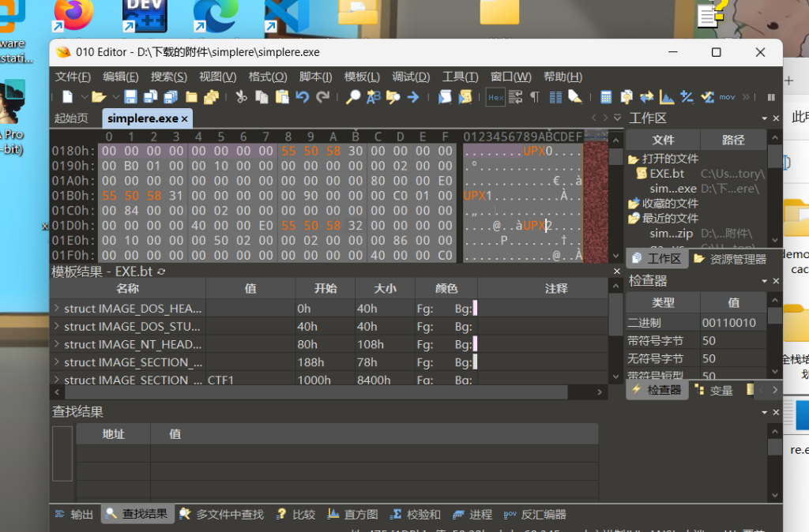Expand struct IMAGE_NT_HEAD... row

(x=57, y=344)
